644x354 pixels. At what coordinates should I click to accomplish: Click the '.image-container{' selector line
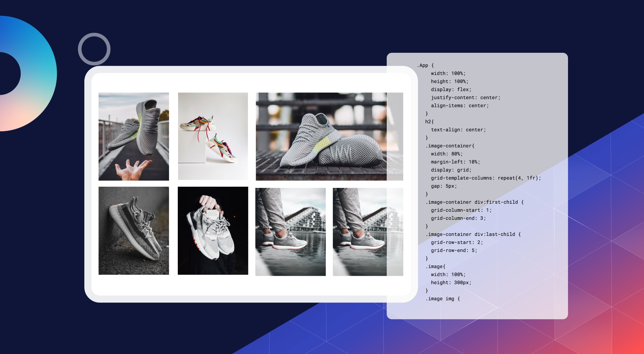[450, 146]
